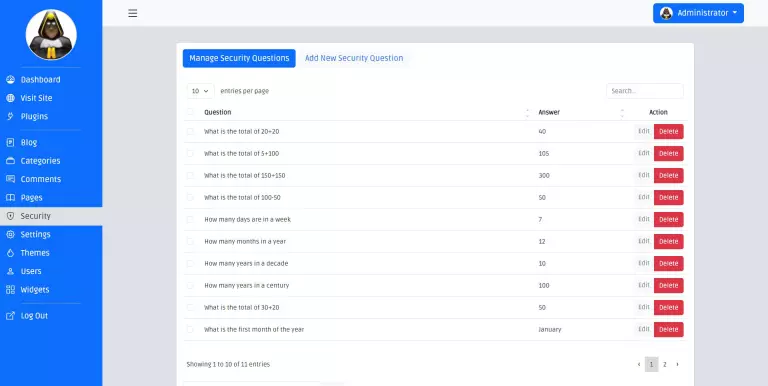
Task: Click the Themes droplet icon
Action: [10, 253]
